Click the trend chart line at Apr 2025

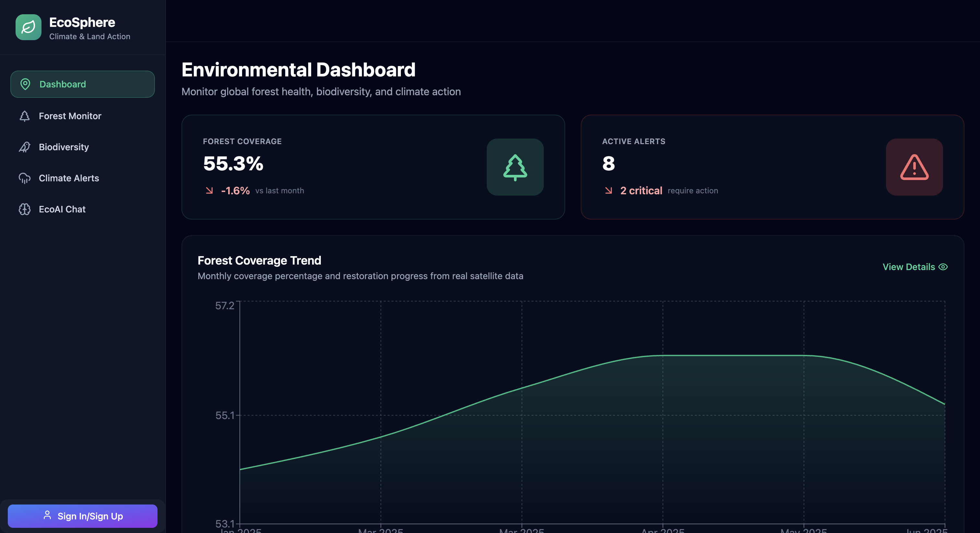[663, 356]
